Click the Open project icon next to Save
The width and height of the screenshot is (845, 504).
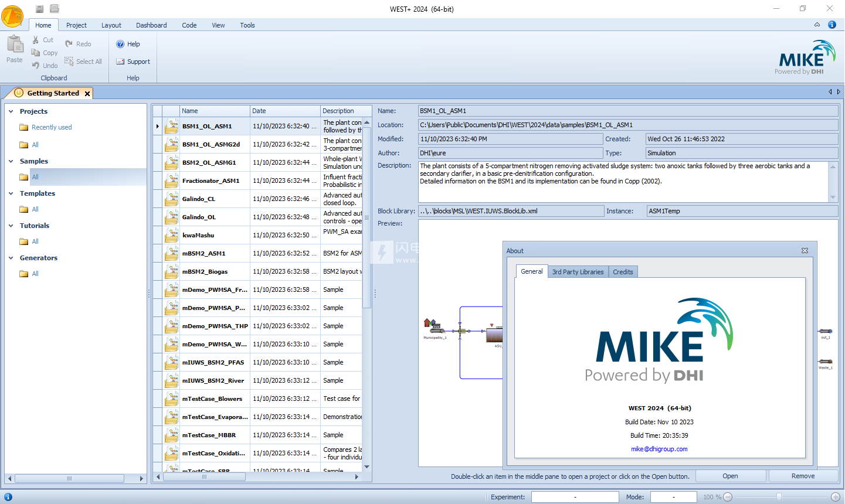pyautogui.click(x=54, y=8)
